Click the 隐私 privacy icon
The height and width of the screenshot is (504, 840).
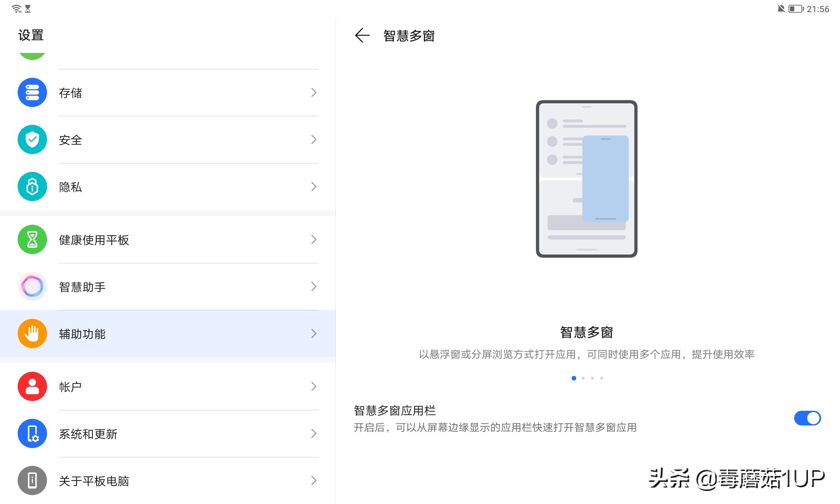click(x=32, y=187)
